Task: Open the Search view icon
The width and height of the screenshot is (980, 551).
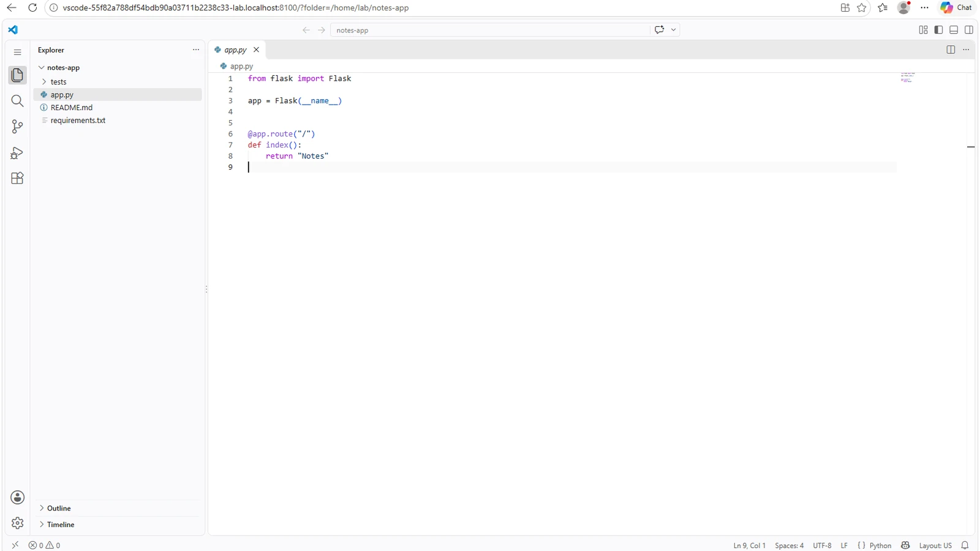Action: tap(17, 101)
